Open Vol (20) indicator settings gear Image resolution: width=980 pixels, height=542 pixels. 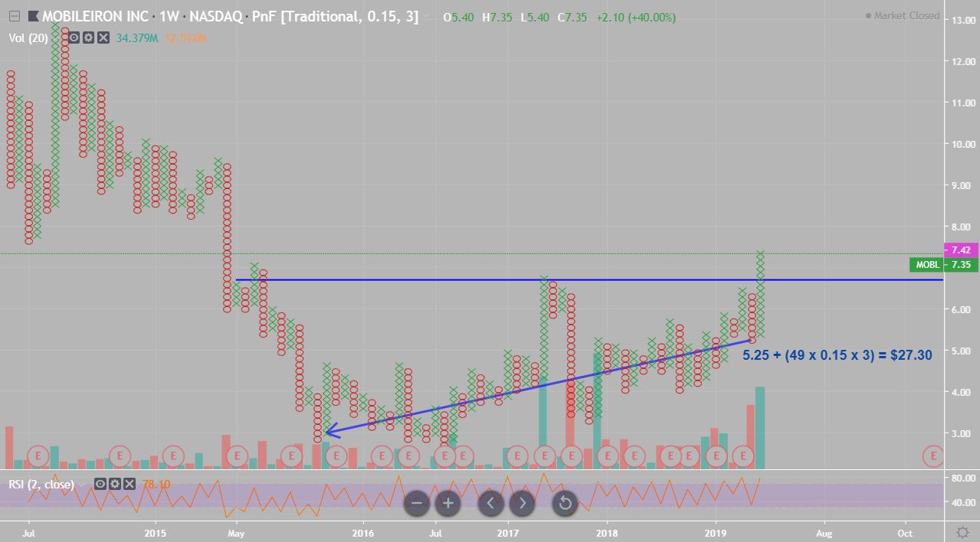tap(88, 38)
